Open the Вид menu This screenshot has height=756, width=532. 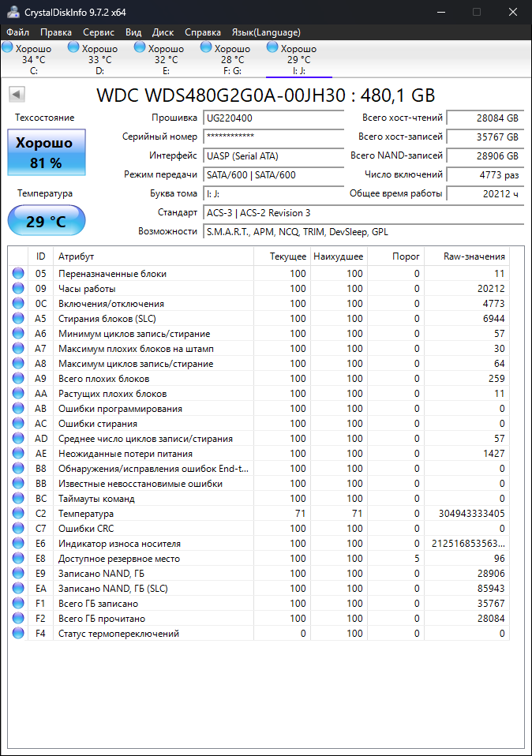click(133, 32)
